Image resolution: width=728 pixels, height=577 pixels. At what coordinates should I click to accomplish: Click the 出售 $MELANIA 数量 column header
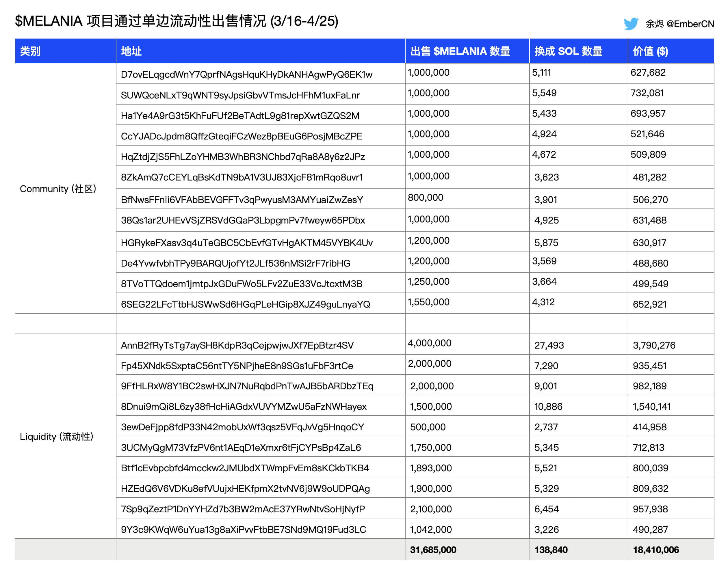[x=460, y=51]
